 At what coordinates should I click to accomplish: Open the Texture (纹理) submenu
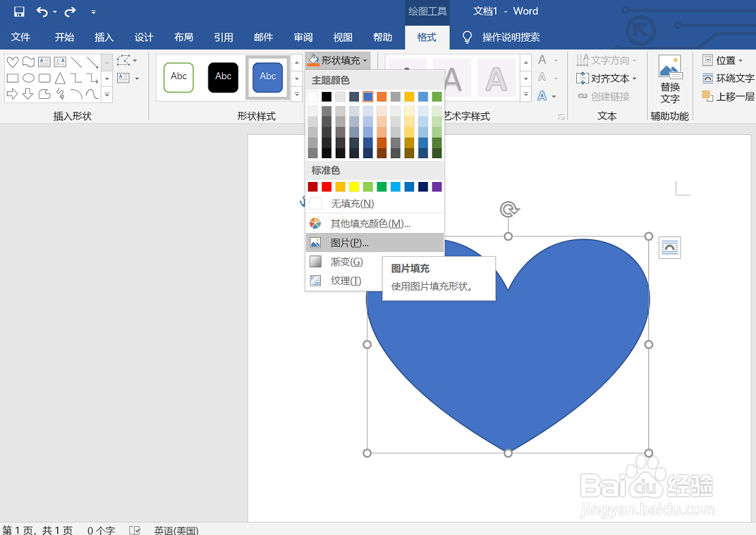pos(344,281)
